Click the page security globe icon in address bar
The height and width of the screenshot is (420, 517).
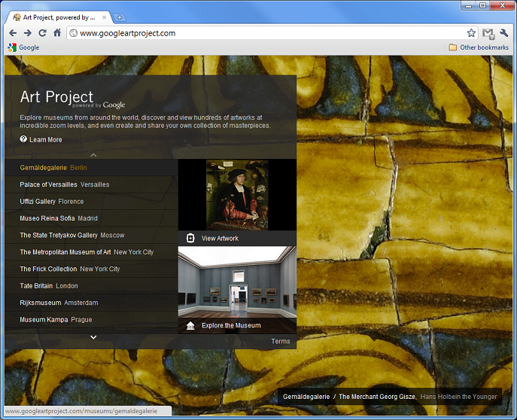tap(74, 33)
